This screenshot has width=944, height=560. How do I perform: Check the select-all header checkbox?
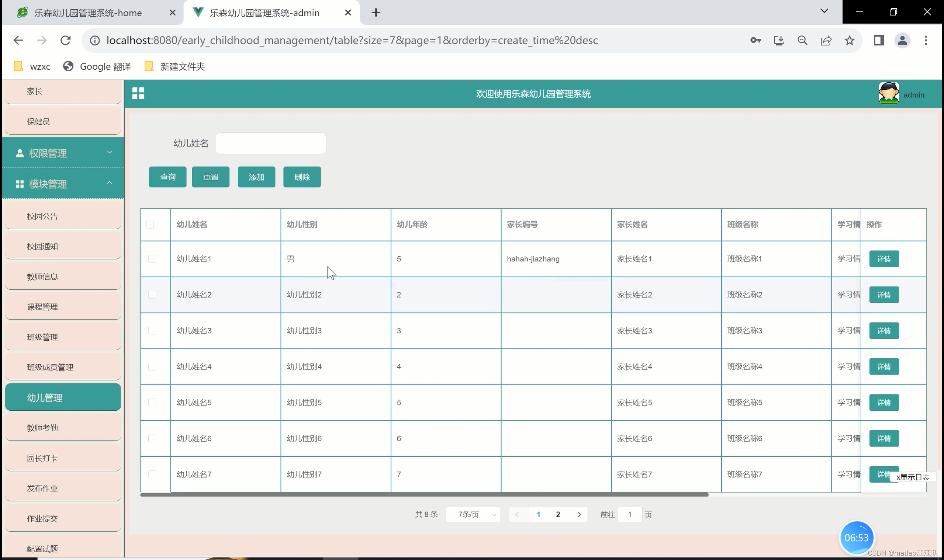pyautogui.click(x=150, y=225)
